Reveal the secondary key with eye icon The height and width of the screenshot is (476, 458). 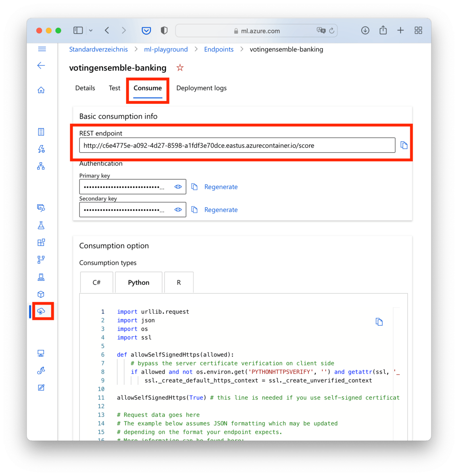[x=178, y=210]
